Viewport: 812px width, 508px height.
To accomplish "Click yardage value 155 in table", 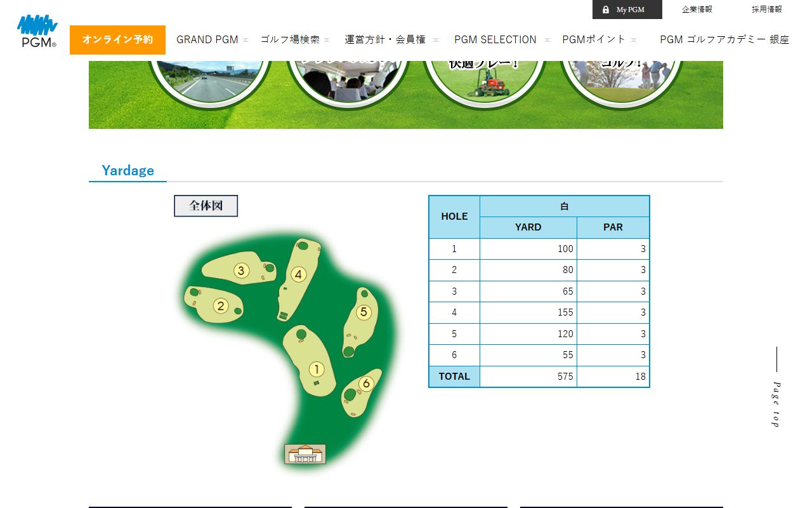I will point(528,312).
